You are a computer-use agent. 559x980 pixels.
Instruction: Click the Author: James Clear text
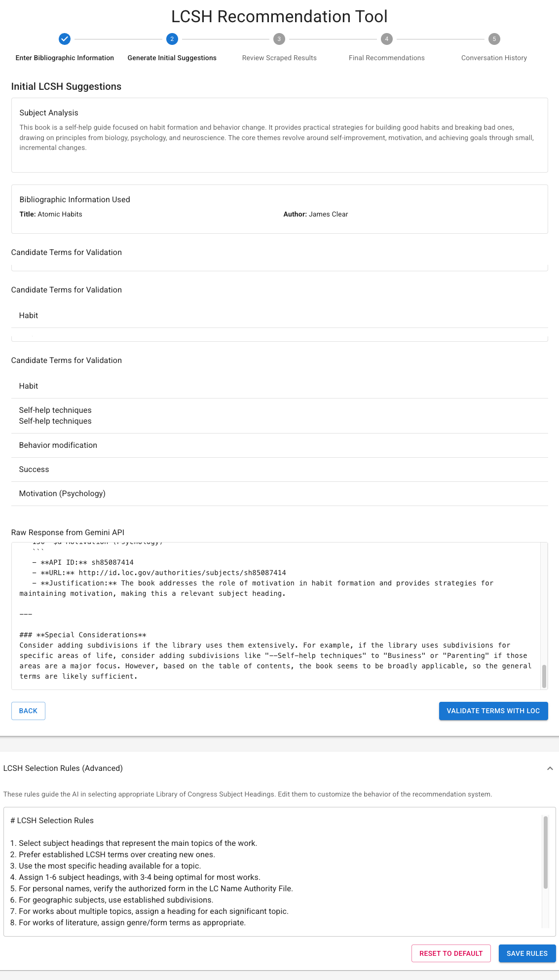tap(316, 214)
